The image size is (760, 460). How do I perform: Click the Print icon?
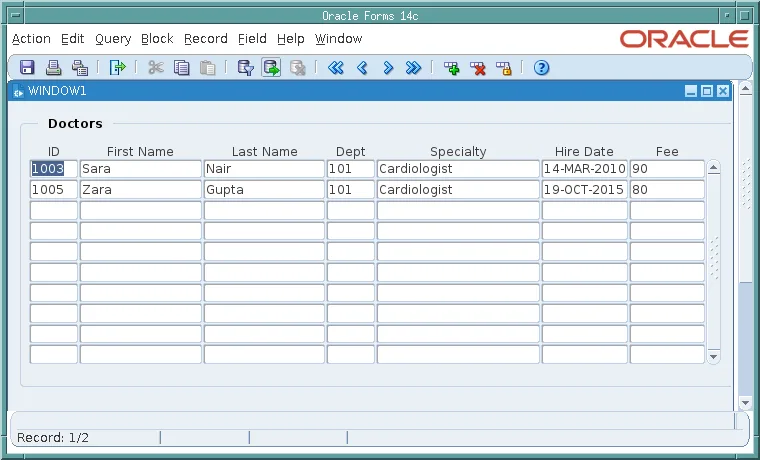coord(53,67)
